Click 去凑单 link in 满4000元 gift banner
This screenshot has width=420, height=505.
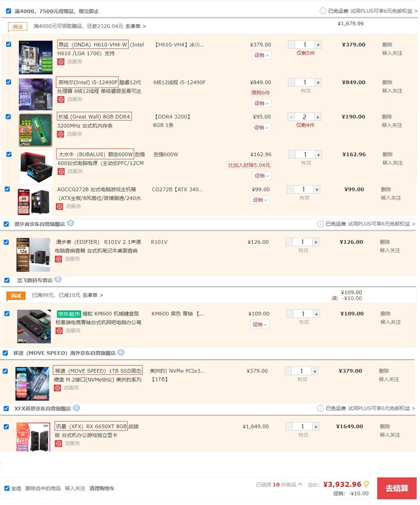pyautogui.click(x=135, y=26)
